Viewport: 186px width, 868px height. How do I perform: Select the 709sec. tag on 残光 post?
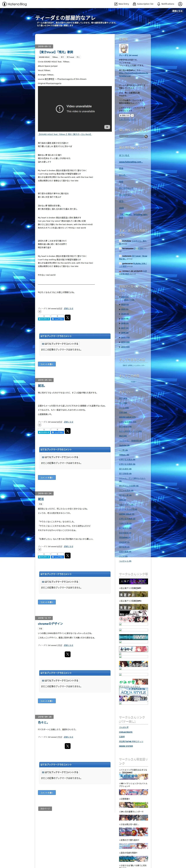click(55, 57)
